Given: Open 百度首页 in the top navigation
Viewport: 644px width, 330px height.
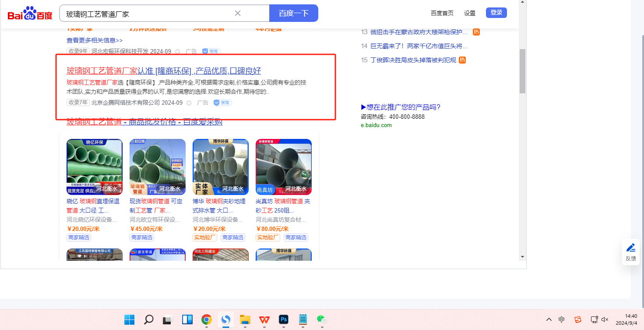Looking at the screenshot, I should click(x=442, y=13).
